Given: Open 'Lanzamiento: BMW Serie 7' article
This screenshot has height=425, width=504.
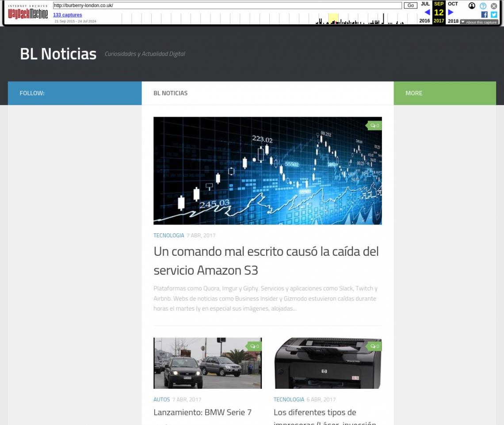Looking at the screenshot, I should tap(202, 413).
